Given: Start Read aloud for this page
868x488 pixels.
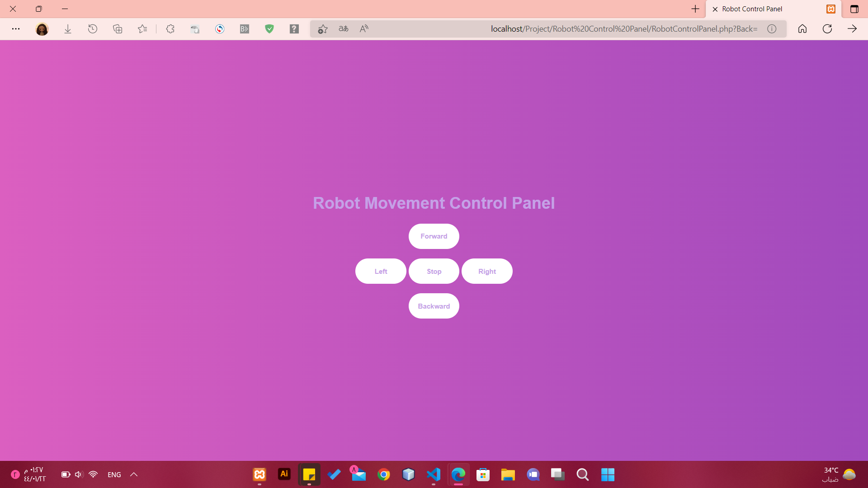Looking at the screenshot, I should tap(364, 28).
